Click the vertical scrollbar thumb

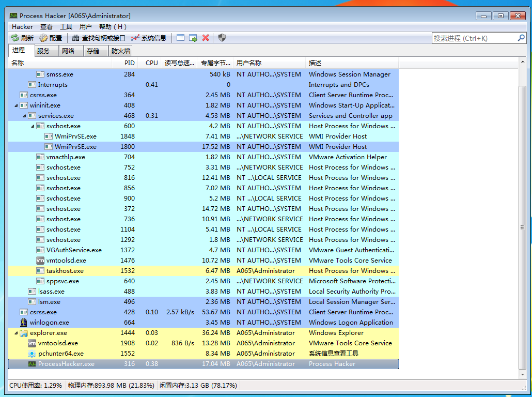point(523,227)
